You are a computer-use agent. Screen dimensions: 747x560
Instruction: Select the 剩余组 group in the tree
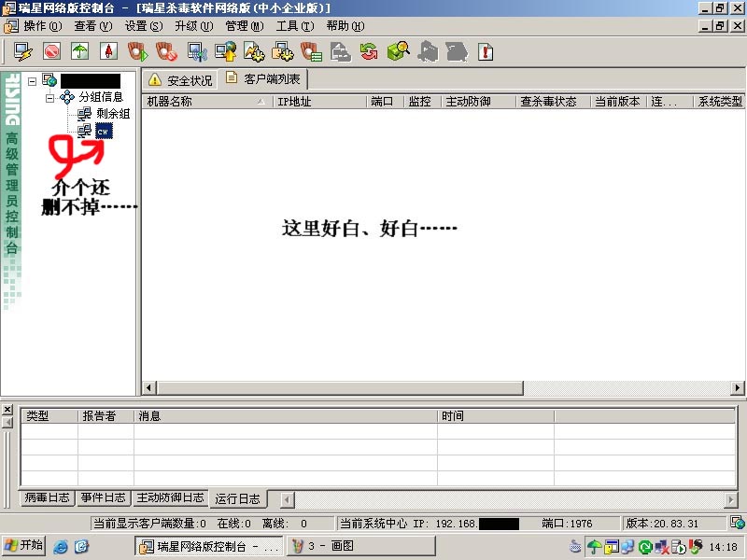click(x=113, y=114)
